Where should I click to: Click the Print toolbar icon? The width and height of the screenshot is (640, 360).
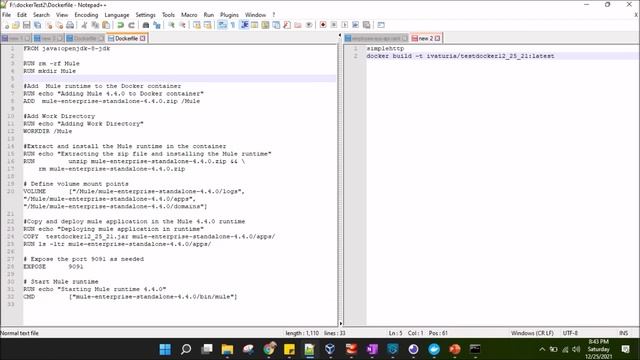tap(70, 25)
